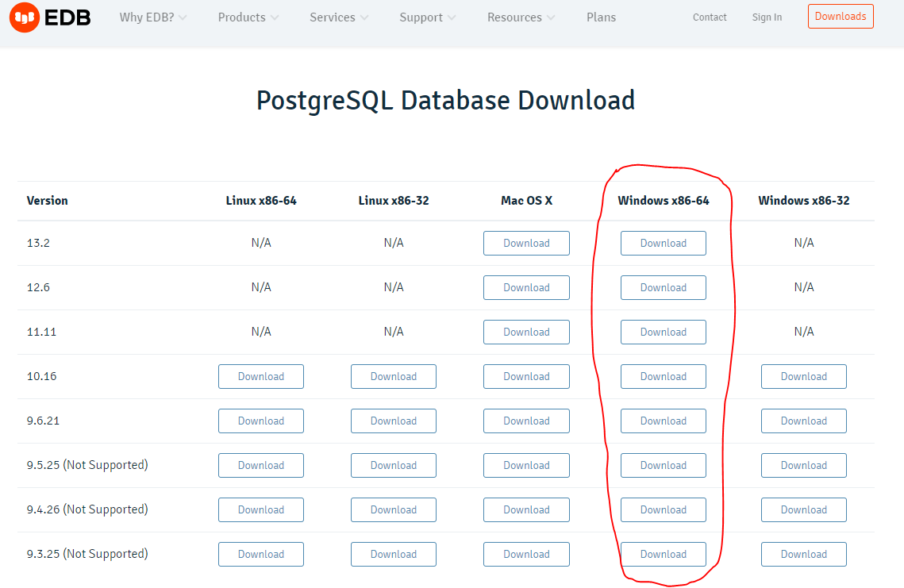
Task: Download version 9.6.21 for Linux x86-64
Action: coord(261,421)
